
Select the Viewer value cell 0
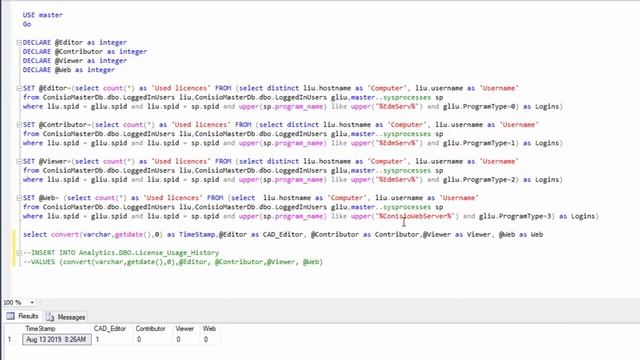[187, 340]
